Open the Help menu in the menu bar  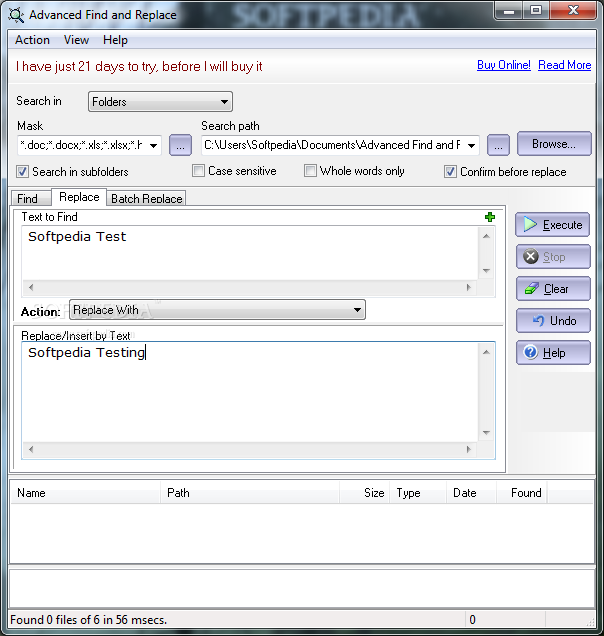pos(115,40)
